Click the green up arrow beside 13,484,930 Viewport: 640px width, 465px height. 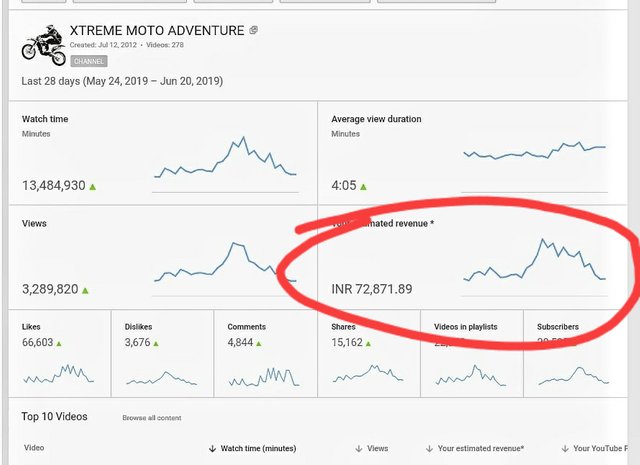pos(93,187)
